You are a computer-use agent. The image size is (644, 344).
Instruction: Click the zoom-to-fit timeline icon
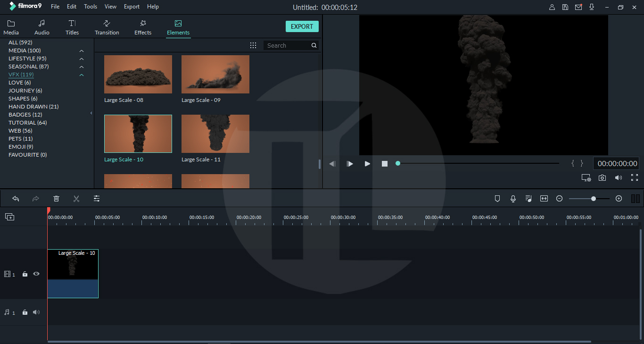click(x=544, y=199)
